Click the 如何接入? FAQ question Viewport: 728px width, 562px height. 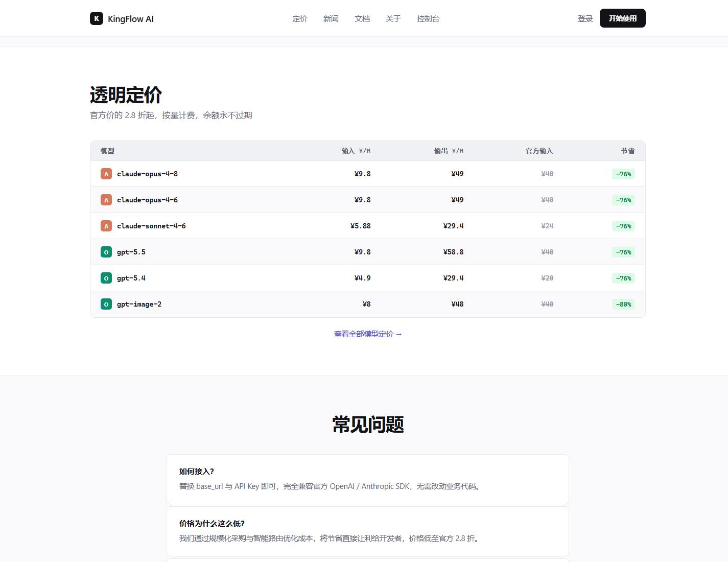point(197,471)
